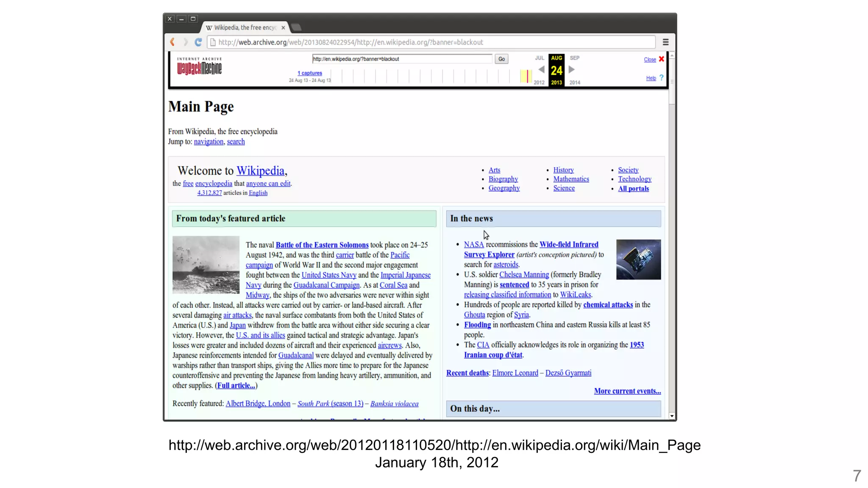
Task: Click the satellite image in the news
Action: click(x=638, y=260)
